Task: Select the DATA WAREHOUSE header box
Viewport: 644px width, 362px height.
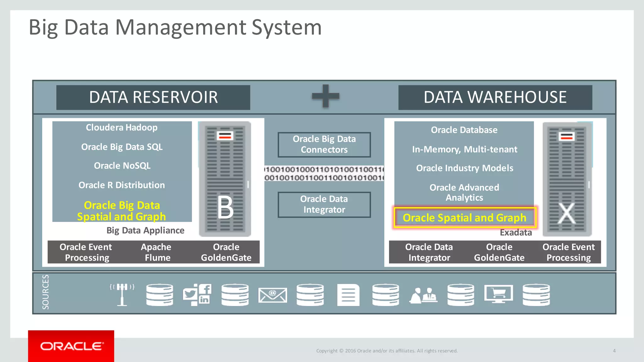Action: (495, 97)
